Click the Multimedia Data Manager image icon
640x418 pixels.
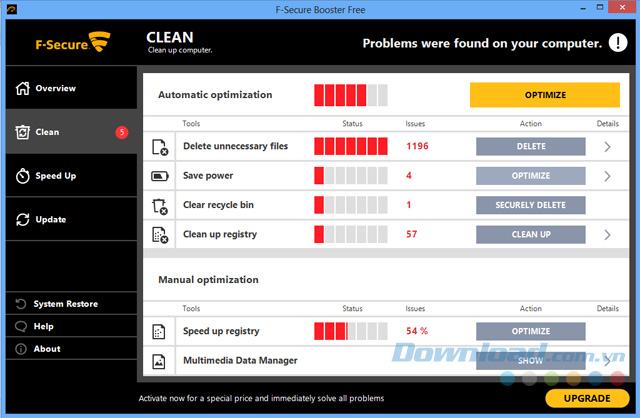click(158, 361)
